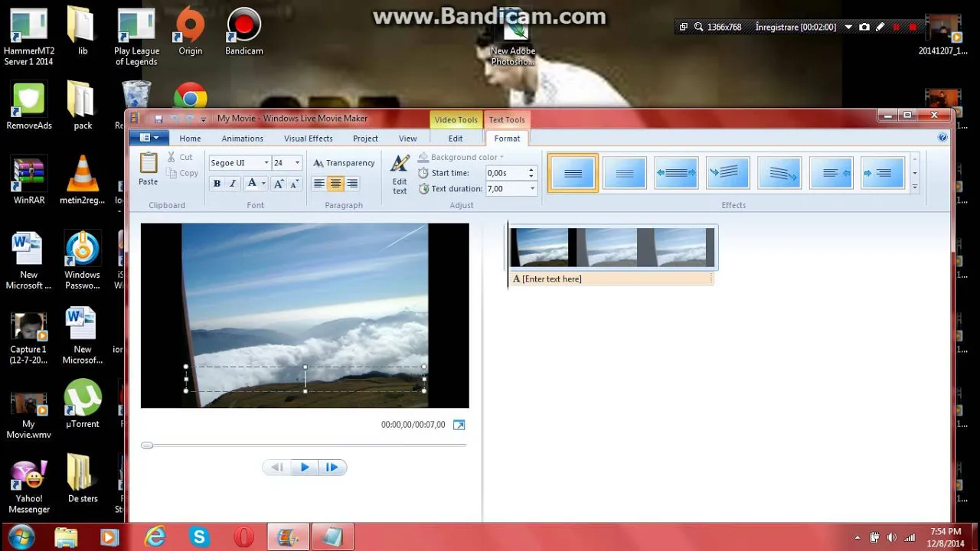Select the stretch horizontally text effect
Viewport: 980px width, 551px height.
point(677,173)
